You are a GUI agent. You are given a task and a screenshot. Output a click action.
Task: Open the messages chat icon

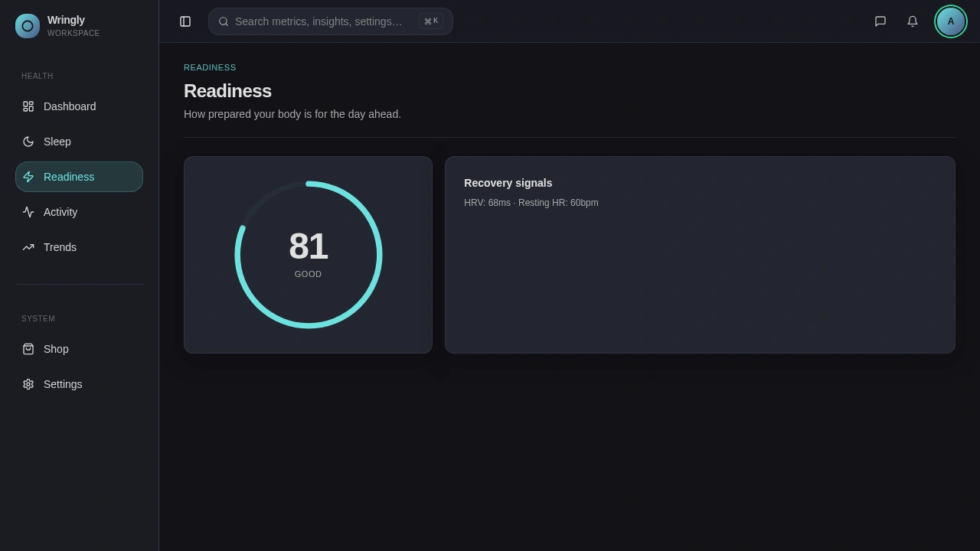(x=880, y=21)
